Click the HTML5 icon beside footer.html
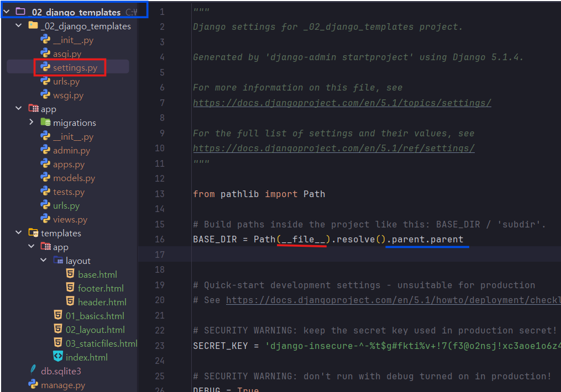The height and width of the screenshot is (392, 561). click(x=70, y=288)
